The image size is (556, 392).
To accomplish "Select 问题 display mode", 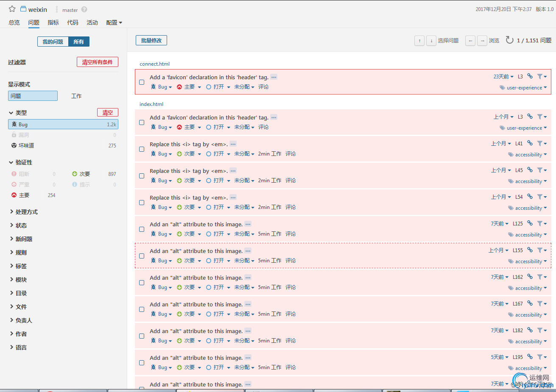I will [33, 96].
